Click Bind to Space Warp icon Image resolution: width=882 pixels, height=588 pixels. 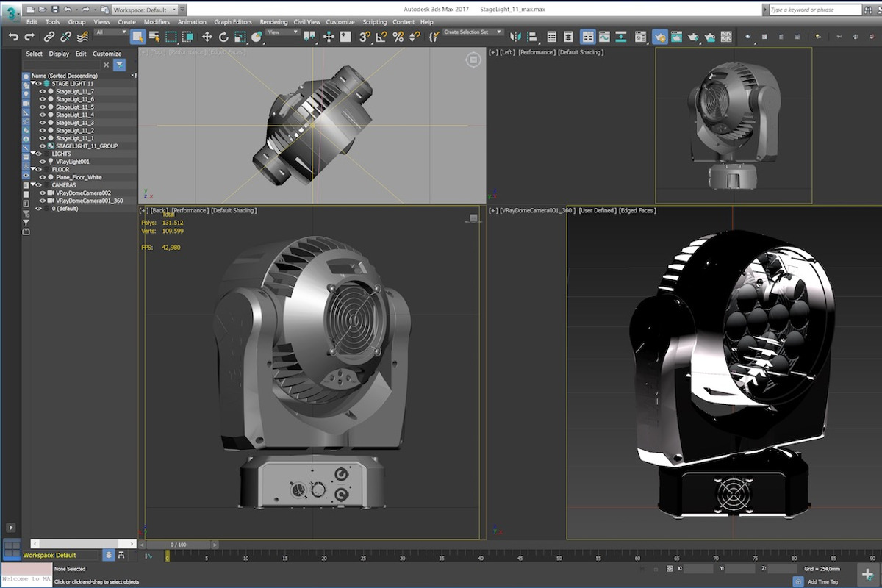pyautogui.click(x=82, y=37)
